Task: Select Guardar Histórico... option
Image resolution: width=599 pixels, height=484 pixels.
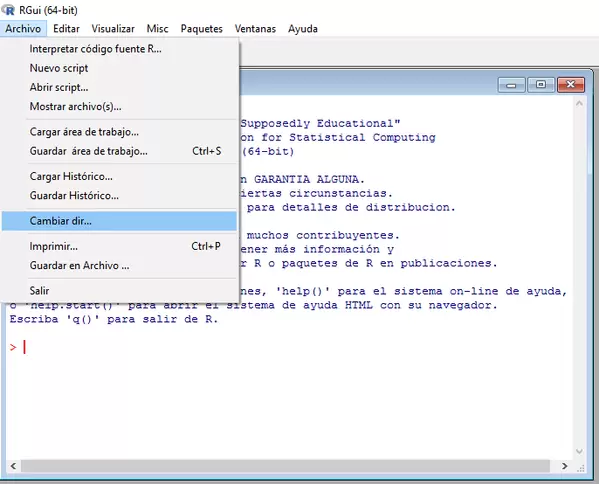Action: (x=119, y=196)
